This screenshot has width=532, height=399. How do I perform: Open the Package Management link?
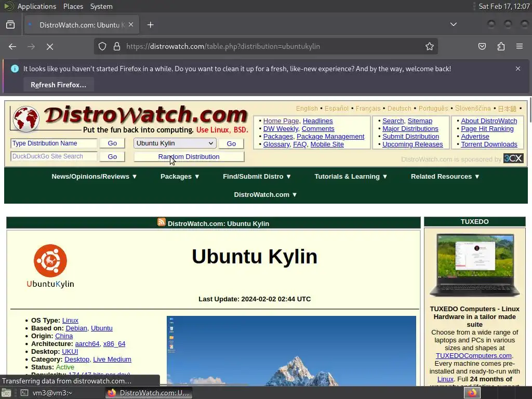330,137
